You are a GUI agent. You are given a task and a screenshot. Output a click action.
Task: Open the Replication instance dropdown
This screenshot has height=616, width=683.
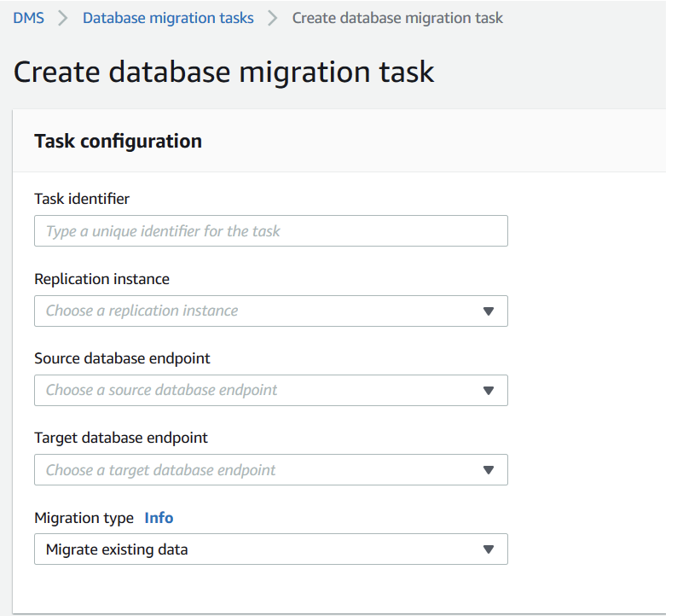tap(271, 311)
